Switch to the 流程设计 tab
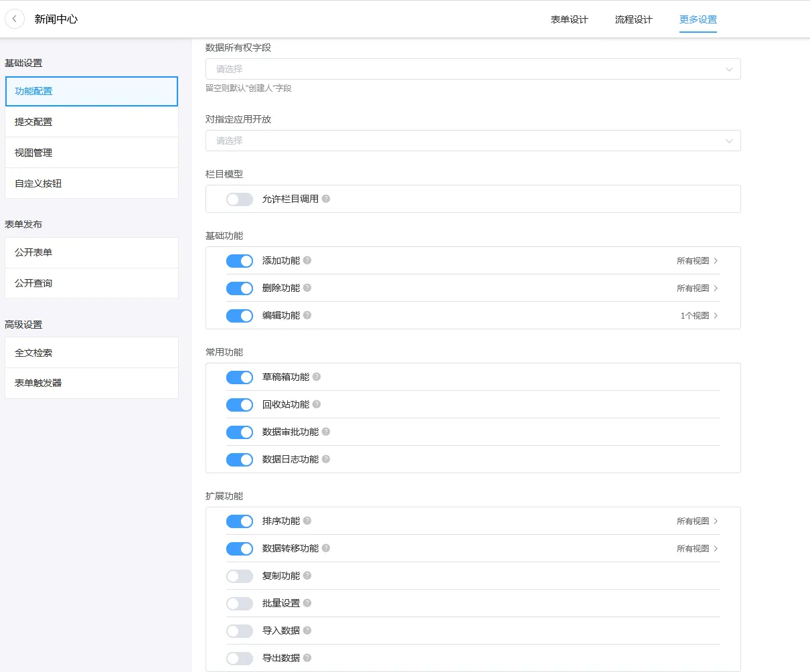 coord(632,19)
